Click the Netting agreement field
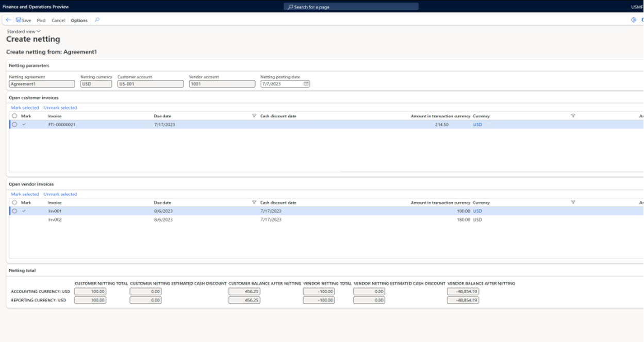This screenshot has width=644, height=342. [42, 84]
